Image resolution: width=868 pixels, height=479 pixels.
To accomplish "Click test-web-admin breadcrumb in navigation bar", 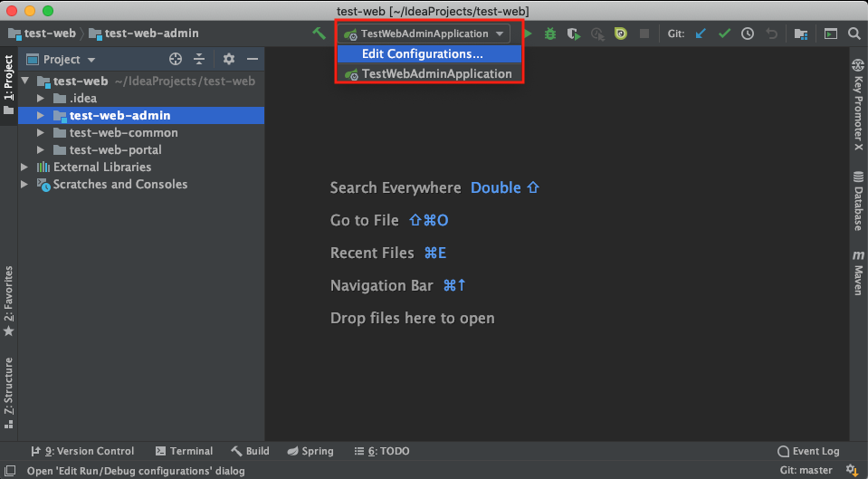I will coord(144,34).
